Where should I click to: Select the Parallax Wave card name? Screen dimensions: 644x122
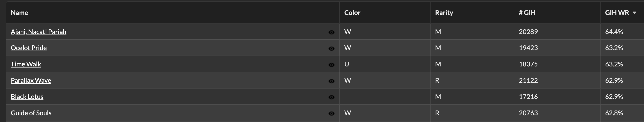(31, 80)
